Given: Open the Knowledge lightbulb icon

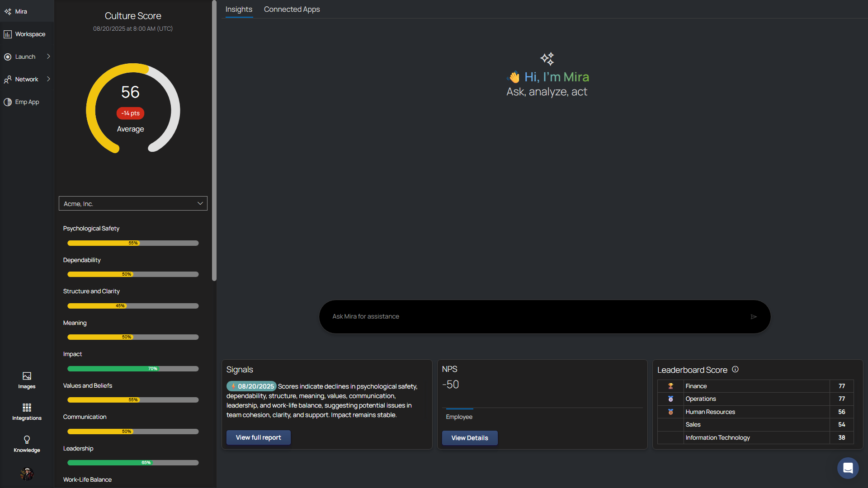Looking at the screenshot, I should [27, 443].
